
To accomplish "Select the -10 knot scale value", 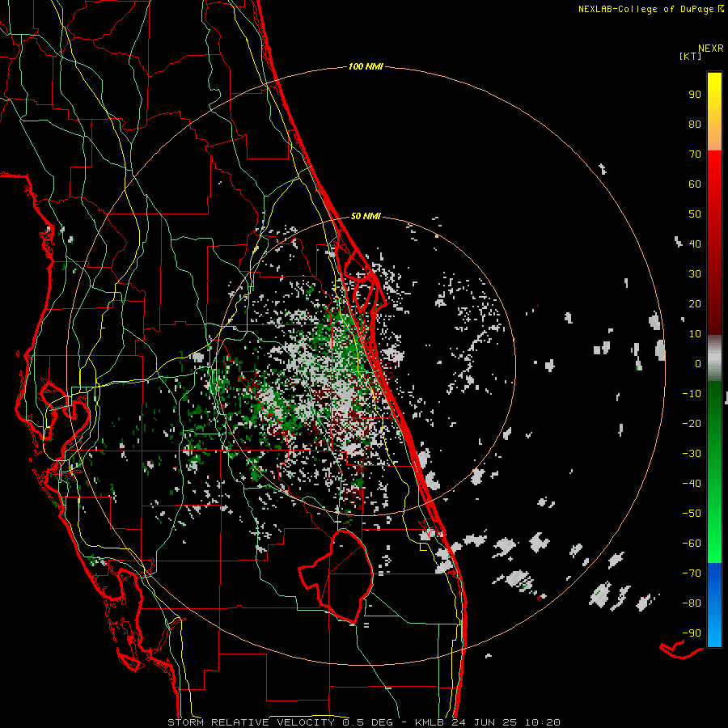I will pyautogui.click(x=692, y=394).
